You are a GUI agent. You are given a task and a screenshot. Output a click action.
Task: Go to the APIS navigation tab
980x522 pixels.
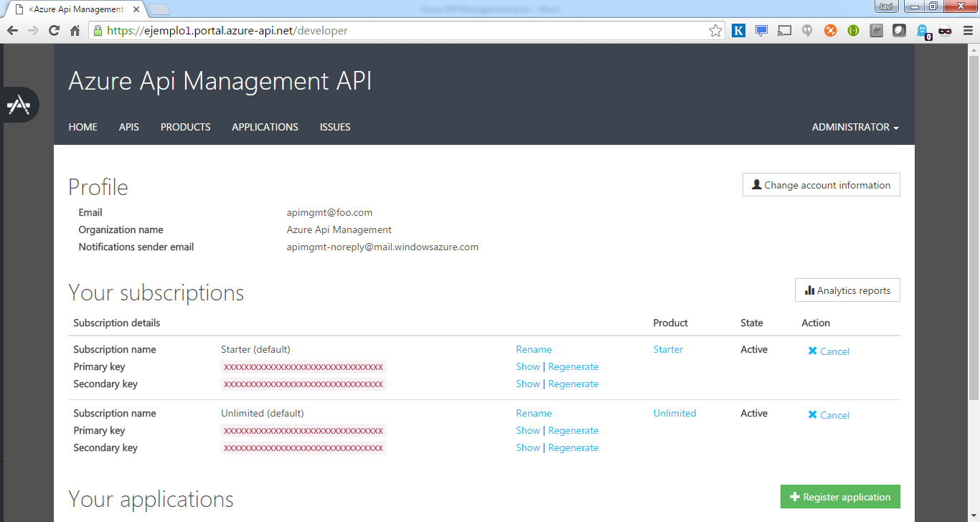[x=129, y=127]
